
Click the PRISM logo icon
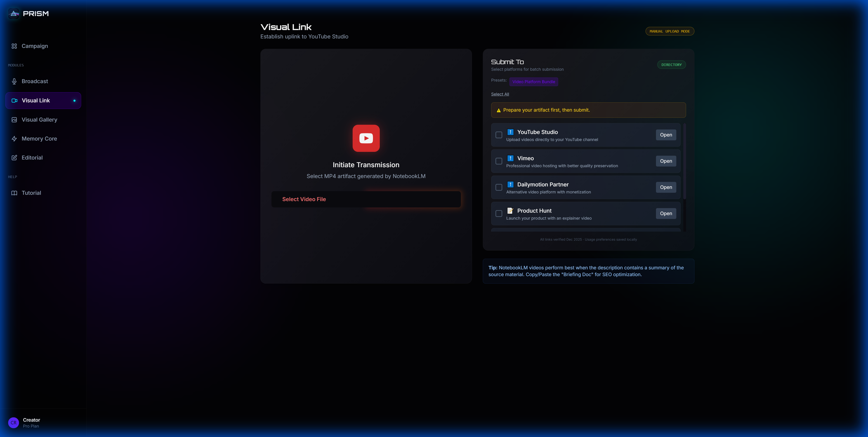(x=14, y=14)
